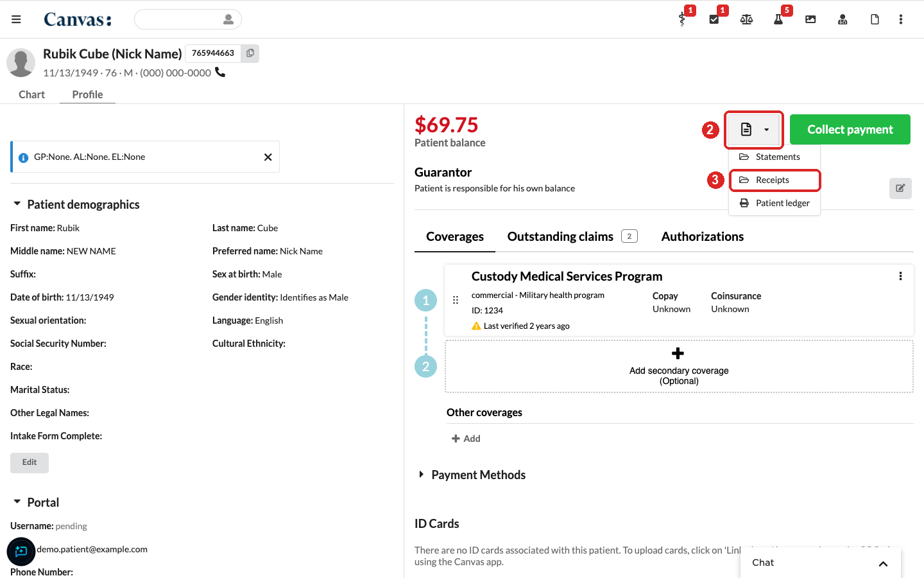
Task: Open the Authorizations tab
Action: (703, 236)
